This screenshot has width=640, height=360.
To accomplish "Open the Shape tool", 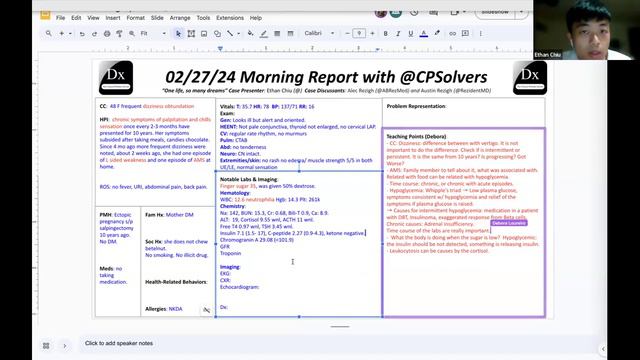I will pyautogui.click(x=217, y=33).
